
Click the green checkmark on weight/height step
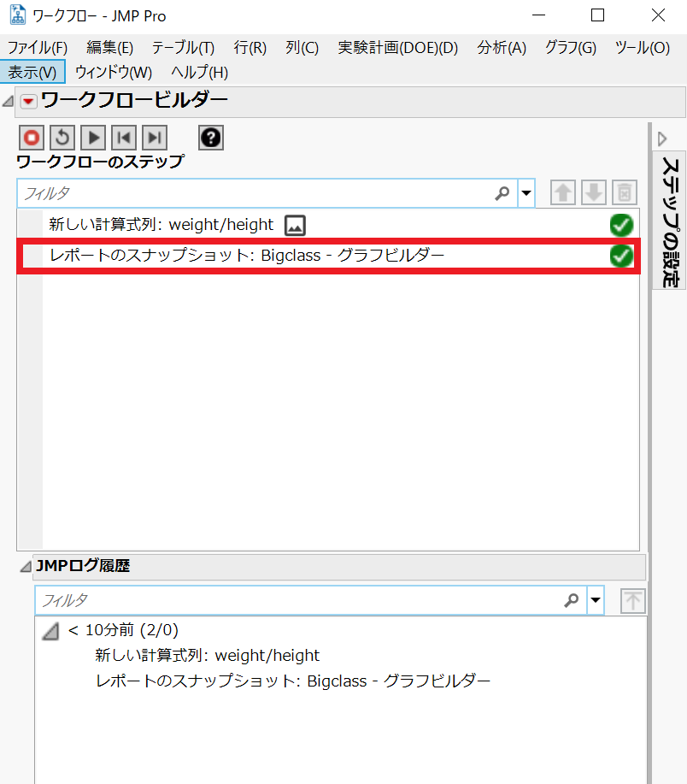[x=621, y=225]
